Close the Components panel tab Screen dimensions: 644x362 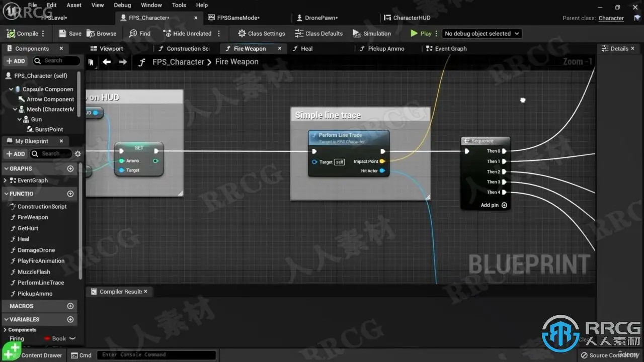coord(61,48)
